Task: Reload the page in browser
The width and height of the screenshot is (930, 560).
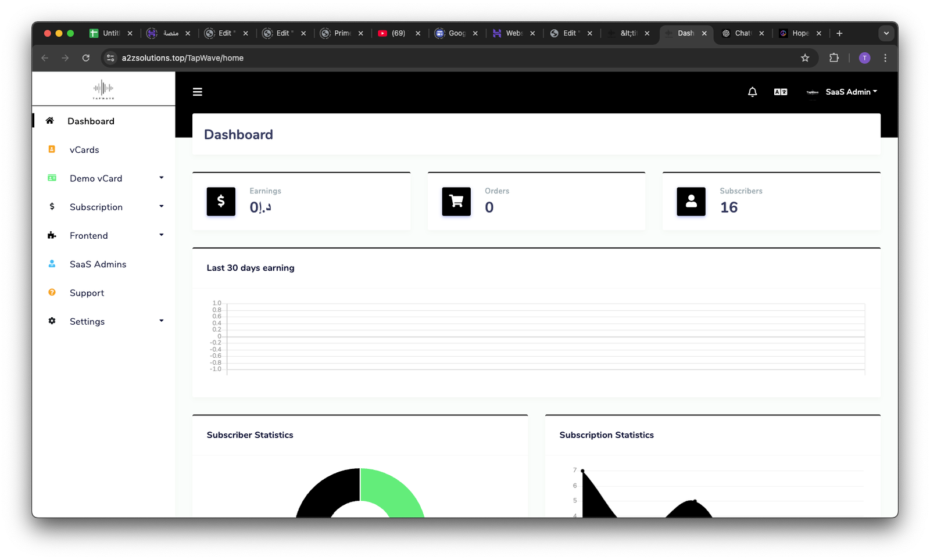Action: pos(86,58)
